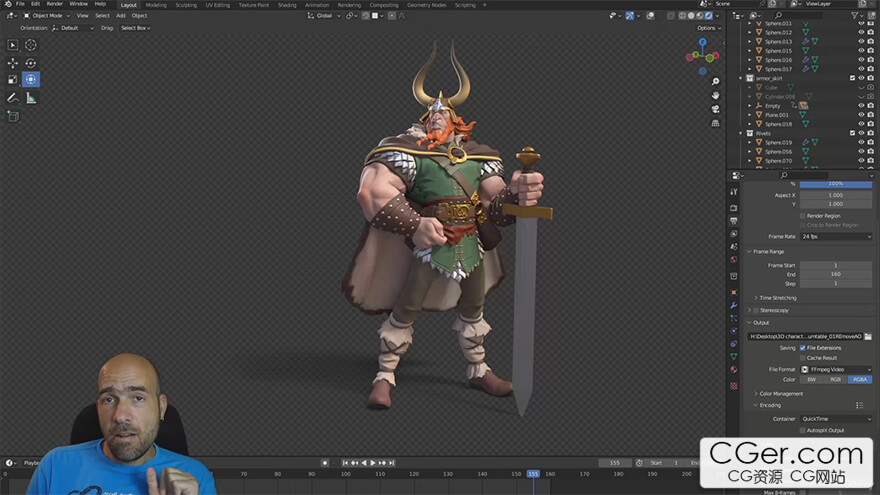Open the File Format FFmpeg Video dropdown
This screenshot has width=880, height=495.
[836, 369]
